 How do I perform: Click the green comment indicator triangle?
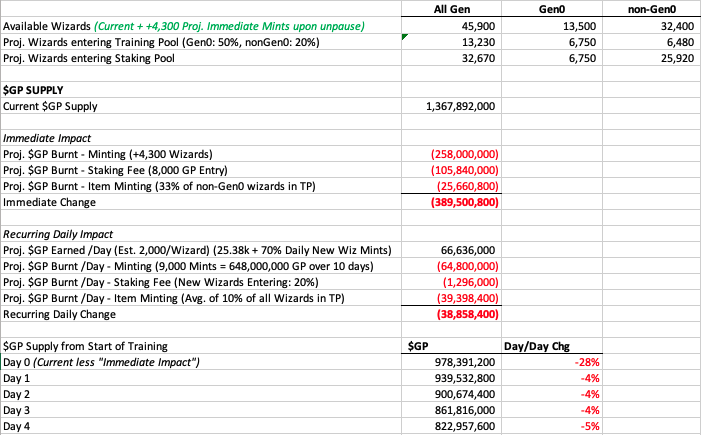[404, 37]
